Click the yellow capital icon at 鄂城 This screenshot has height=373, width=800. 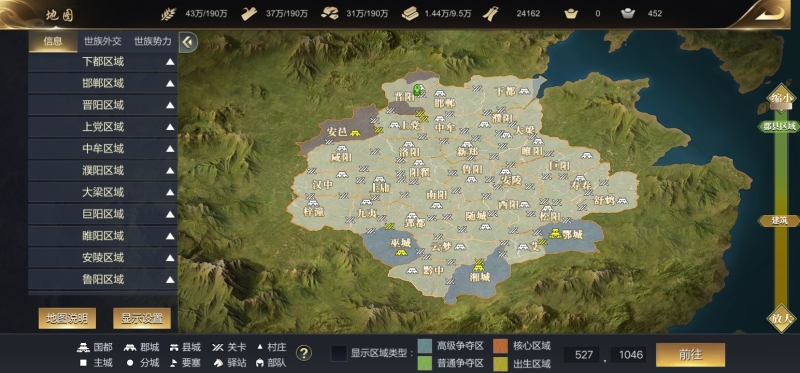555,234
